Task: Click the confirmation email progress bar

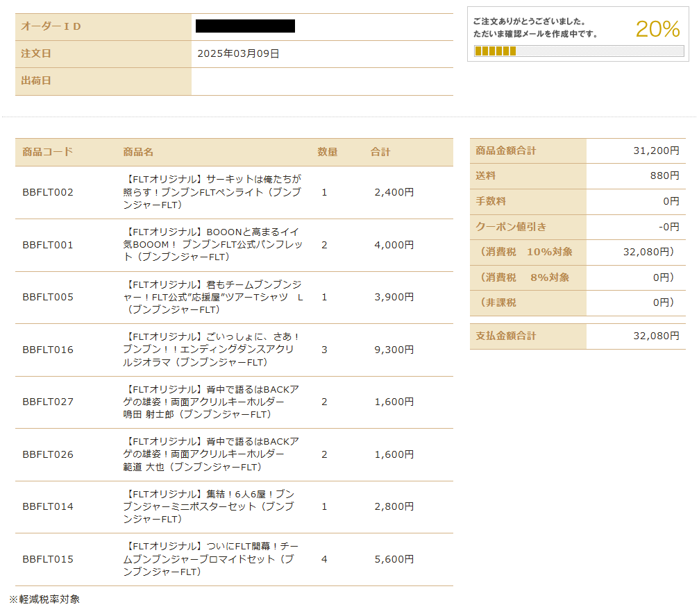Action: click(579, 51)
